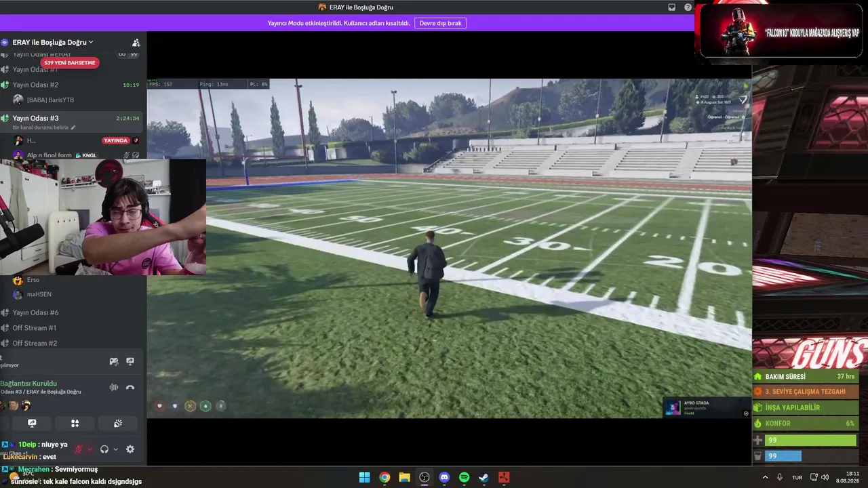Open the invite people icon in Discord
Image resolution: width=868 pixels, height=488 pixels.
pos(136,43)
